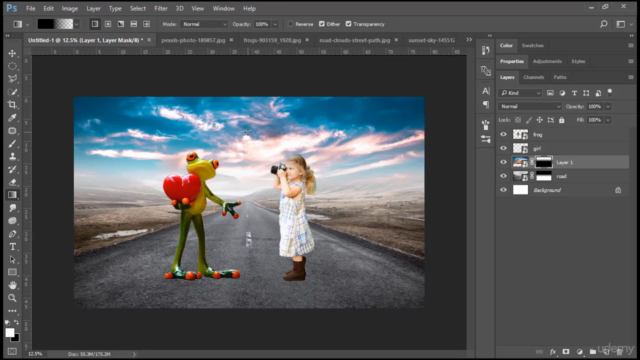Select the Polygonal Lasso tool
The width and height of the screenshot is (640, 360).
click(12, 79)
